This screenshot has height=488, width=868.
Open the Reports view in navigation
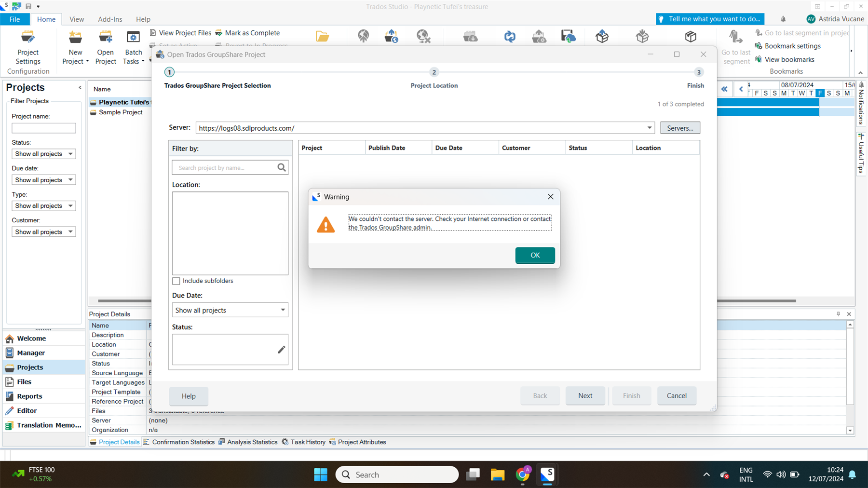click(x=43, y=396)
